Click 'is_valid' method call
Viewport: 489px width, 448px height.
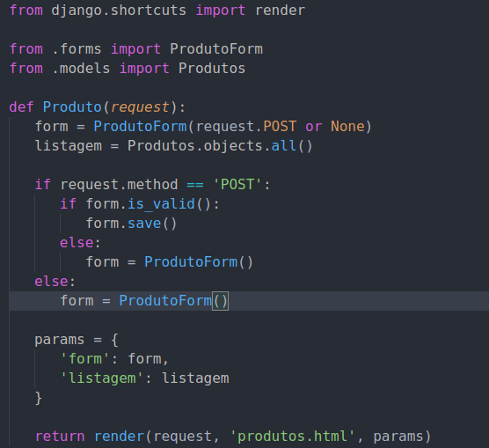(x=161, y=204)
